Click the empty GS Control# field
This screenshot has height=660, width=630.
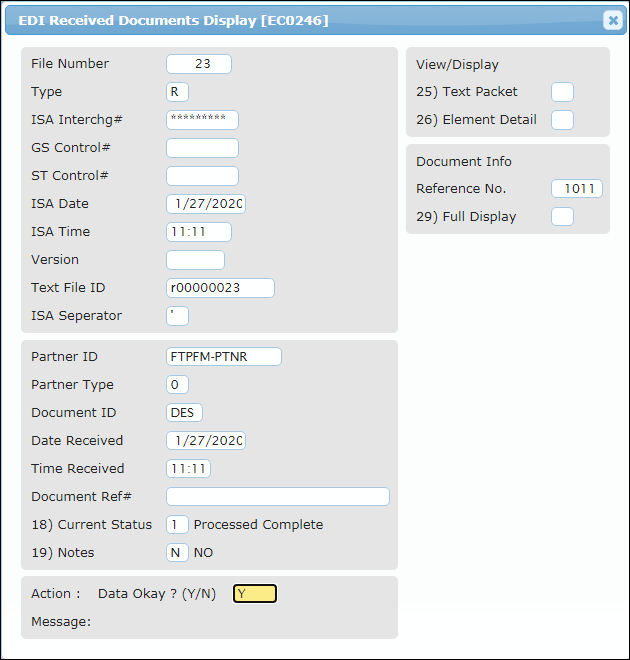[x=202, y=148]
